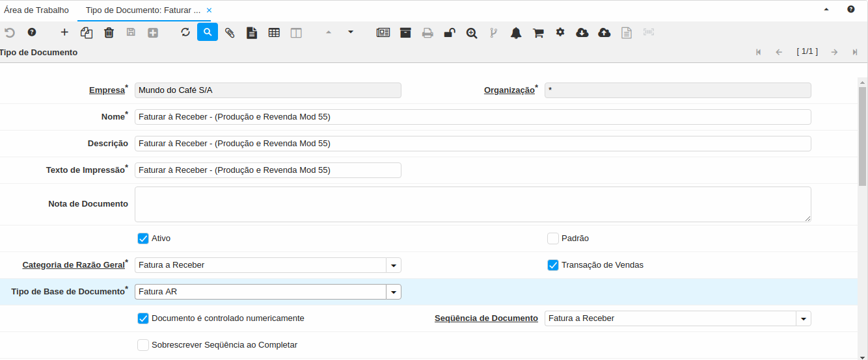Open Zoom Across magnifier-plus icon
The height and width of the screenshot is (360, 868).
pos(472,32)
